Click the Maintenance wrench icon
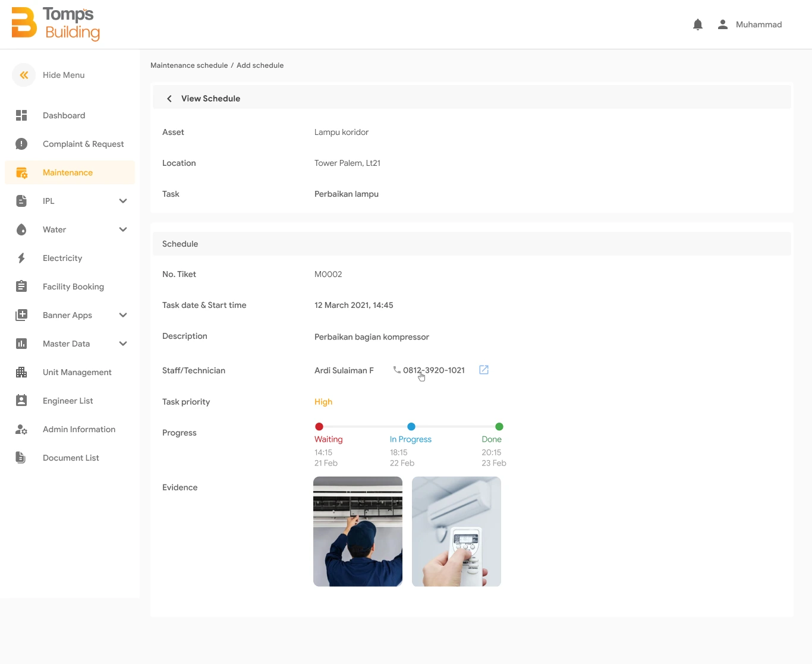812x664 pixels. (21, 172)
